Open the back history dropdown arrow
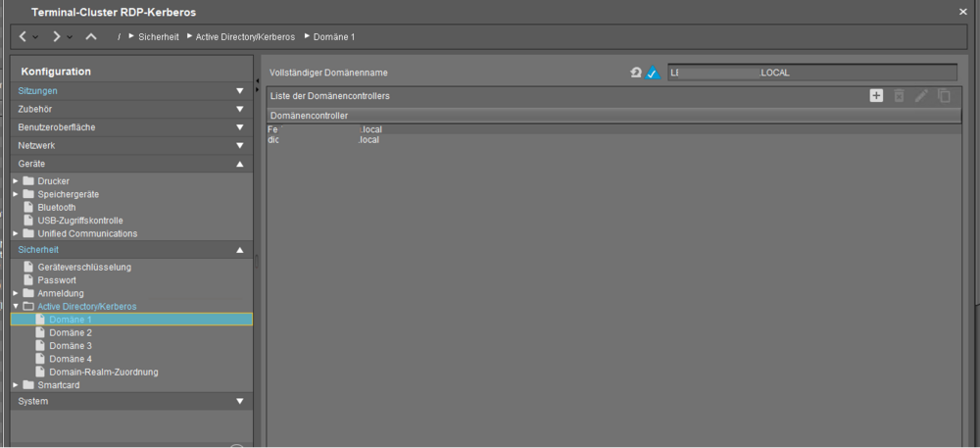The image size is (980, 448). [x=36, y=37]
